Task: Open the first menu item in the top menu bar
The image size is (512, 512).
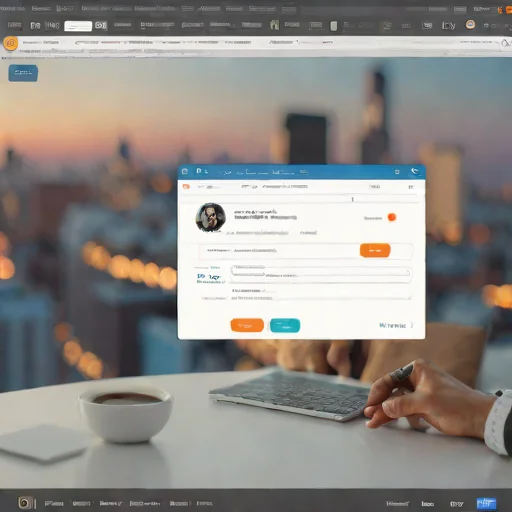Action: click(x=12, y=8)
